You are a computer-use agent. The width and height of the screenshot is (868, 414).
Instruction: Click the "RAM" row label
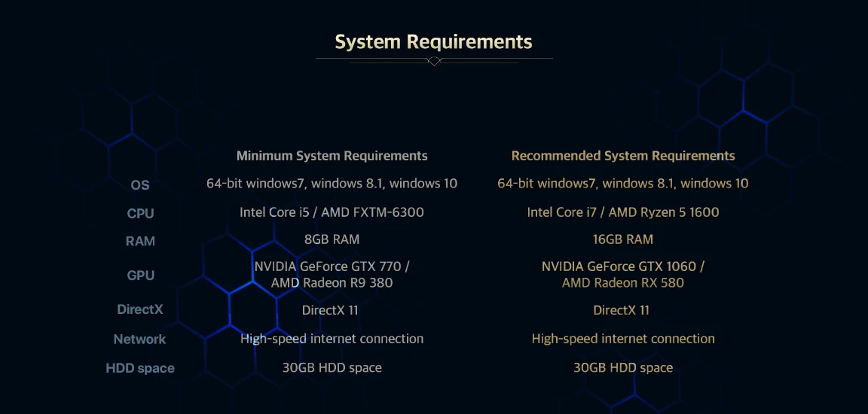tap(141, 241)
